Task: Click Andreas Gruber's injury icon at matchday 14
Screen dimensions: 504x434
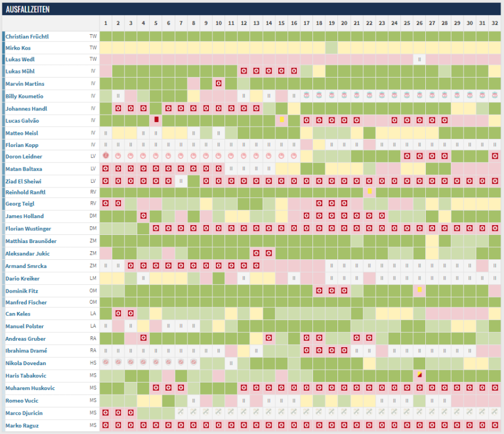Action: pyautogui.click(x=269, y=338)
